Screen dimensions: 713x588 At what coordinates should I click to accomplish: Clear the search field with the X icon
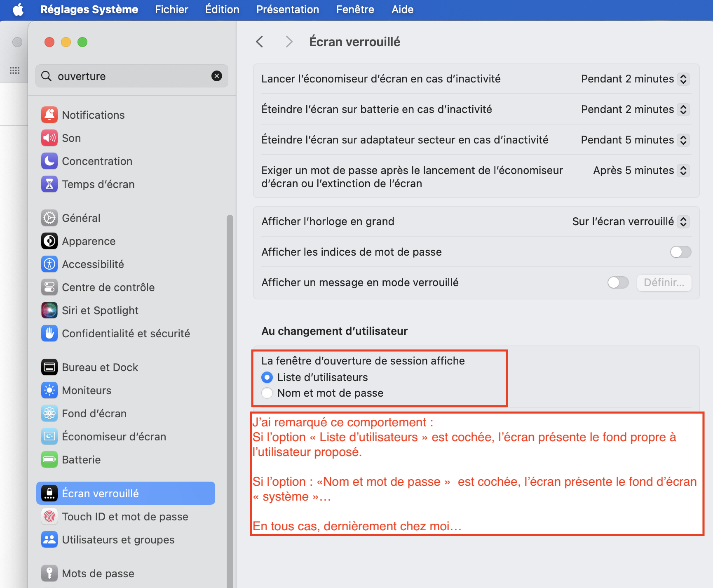pos(217,76)
